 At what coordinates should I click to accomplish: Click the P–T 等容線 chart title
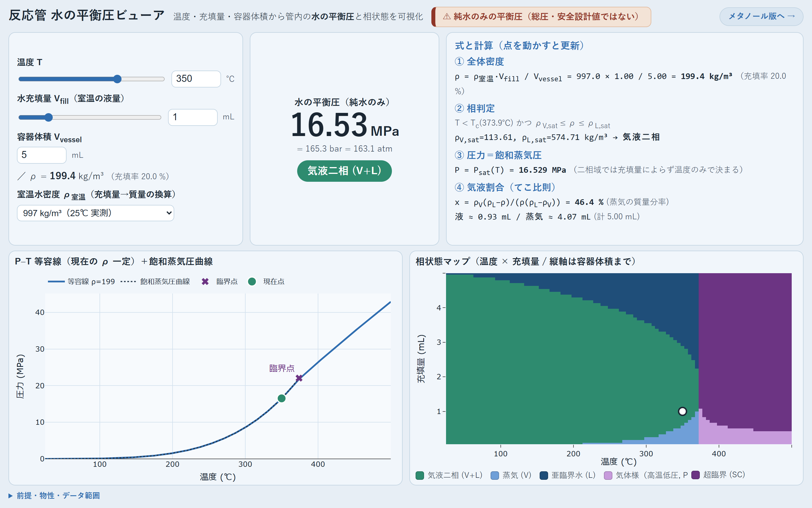[x=114, y=261]
